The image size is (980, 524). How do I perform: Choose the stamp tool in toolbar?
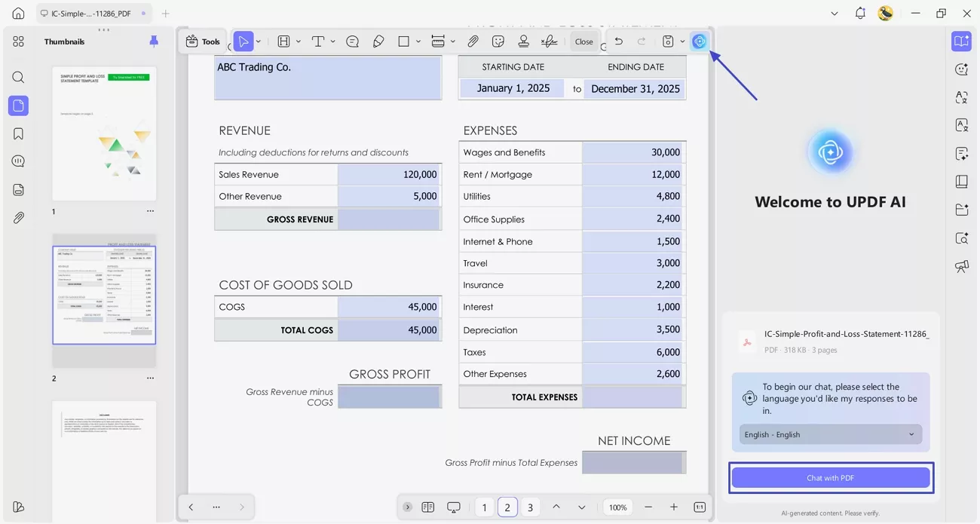[523, 41]
